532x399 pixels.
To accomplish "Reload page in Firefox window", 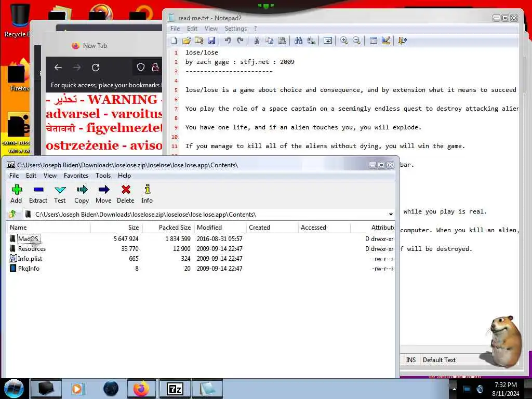I will 96,68.
